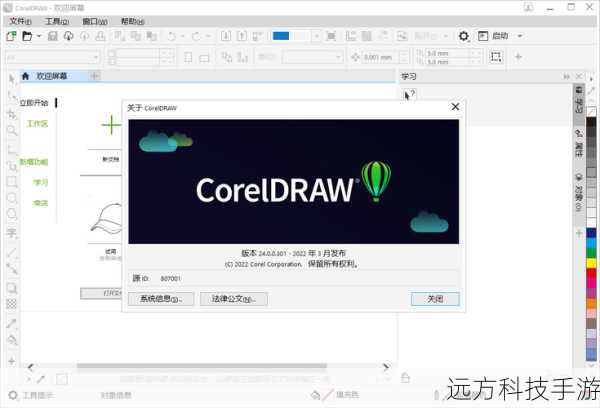Image resolution: width=600 pixels, height=408 pixels.
Task: Click the 0.001 mm nudge field
Action: click(x=378, y=57)
